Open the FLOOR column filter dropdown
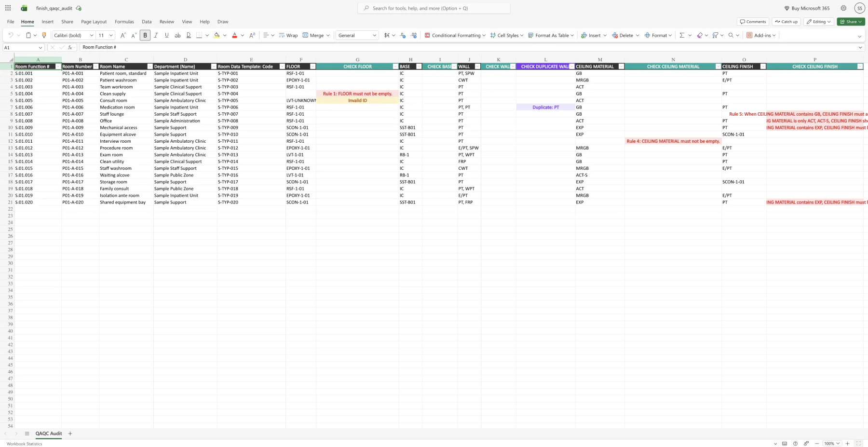Viewport: 868px width, 447px height. 312,67
